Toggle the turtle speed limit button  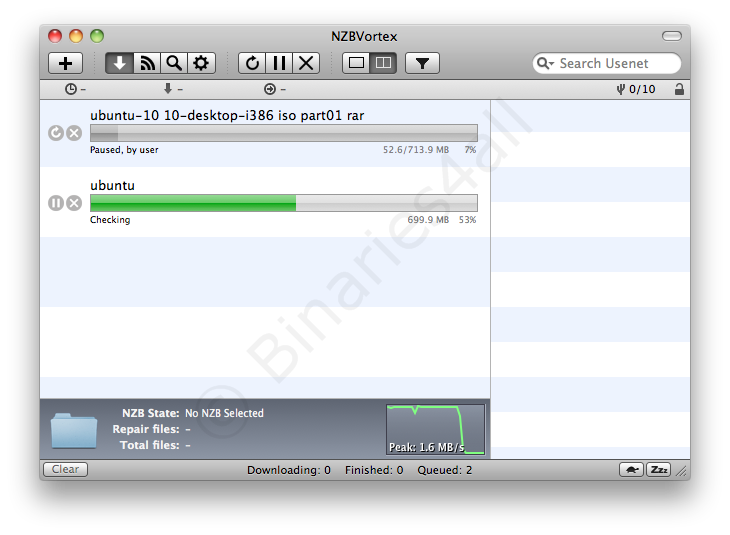pos(631,470)
